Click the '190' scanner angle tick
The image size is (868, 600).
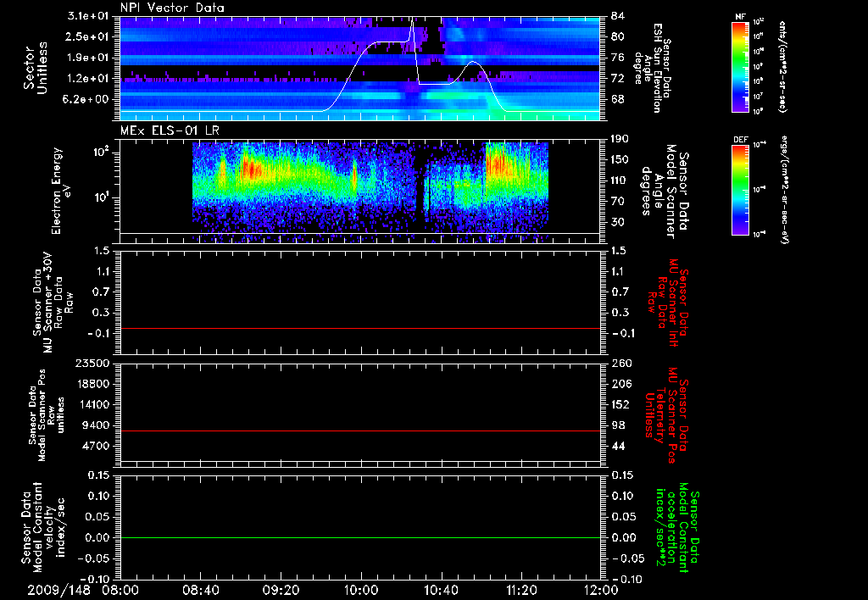[621, 139]
